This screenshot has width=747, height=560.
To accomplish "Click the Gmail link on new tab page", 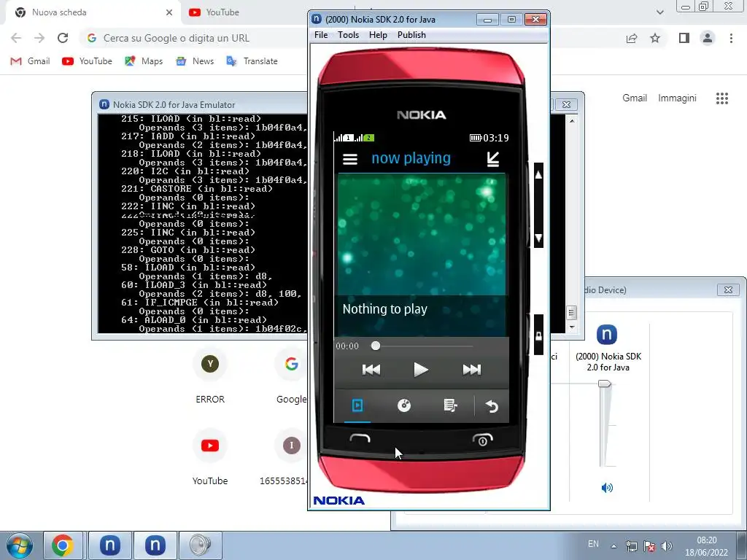I will click(x=635, y=98).
